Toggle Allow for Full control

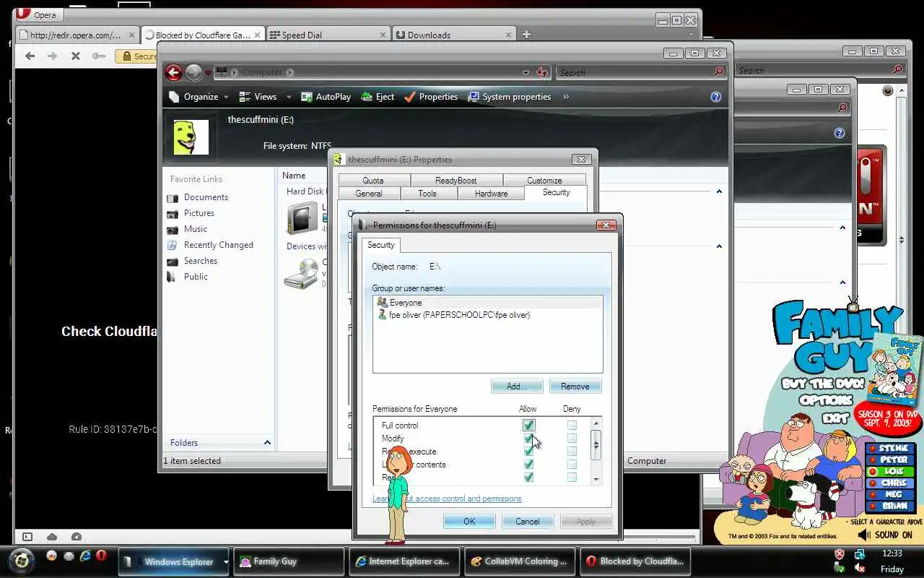pyautogui.click(x=528, y=426)
